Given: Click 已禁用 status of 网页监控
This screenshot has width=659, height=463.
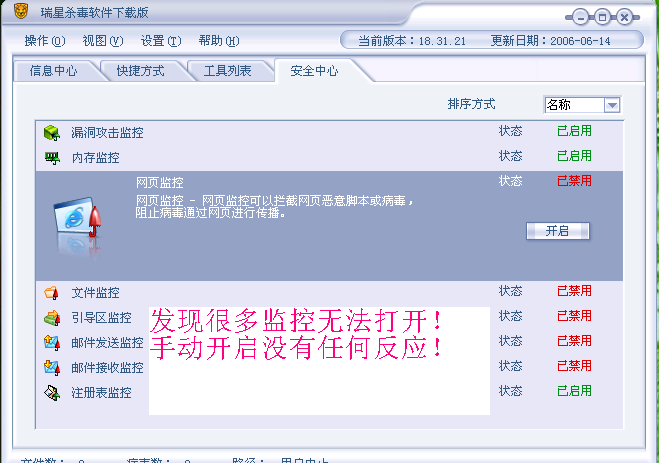Looking at the screenshot, I should pyautogui.click(x=574, y=181).
